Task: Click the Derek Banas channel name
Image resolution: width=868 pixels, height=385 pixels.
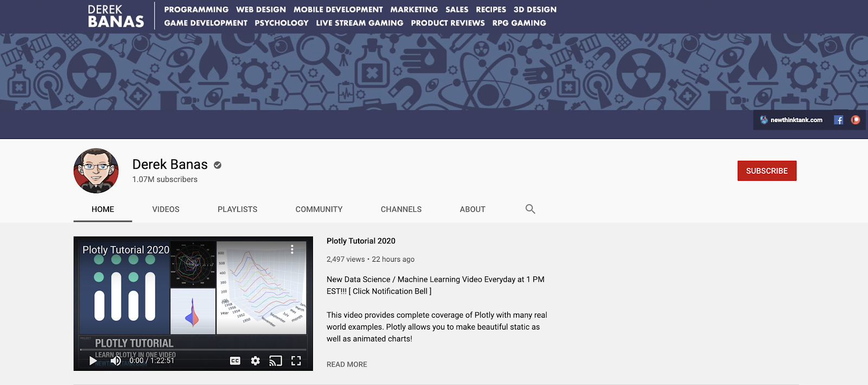Action: (170, 165)
